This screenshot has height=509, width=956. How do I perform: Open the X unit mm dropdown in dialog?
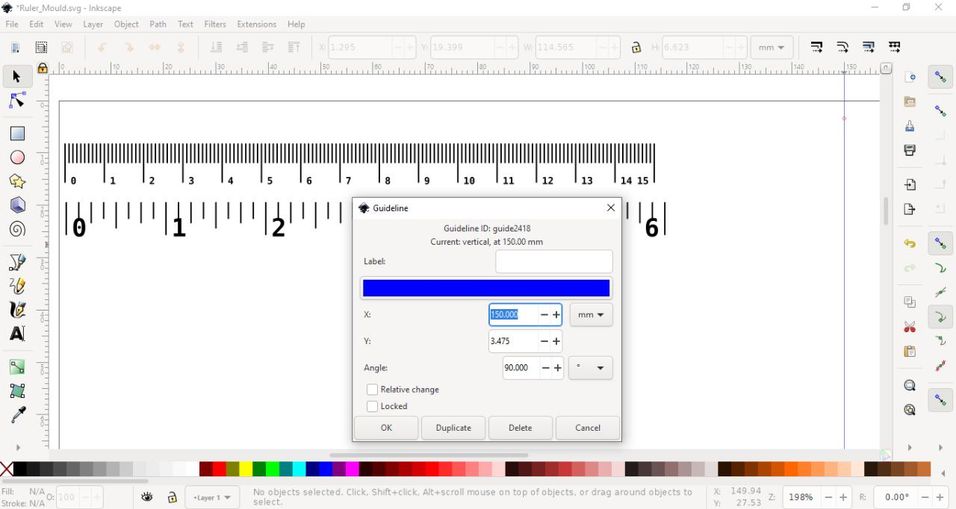tap(591, 315)
